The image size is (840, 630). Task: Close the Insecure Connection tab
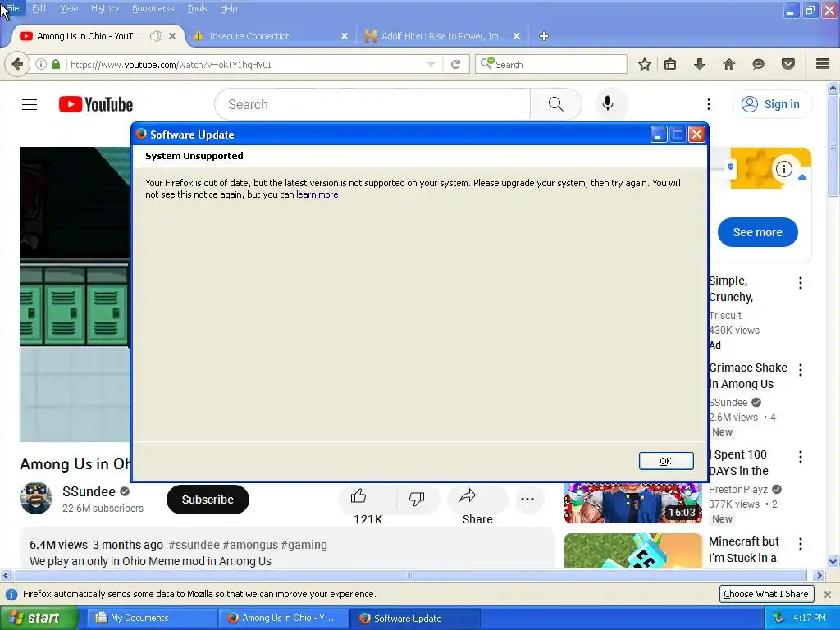(x=345, y=36)
